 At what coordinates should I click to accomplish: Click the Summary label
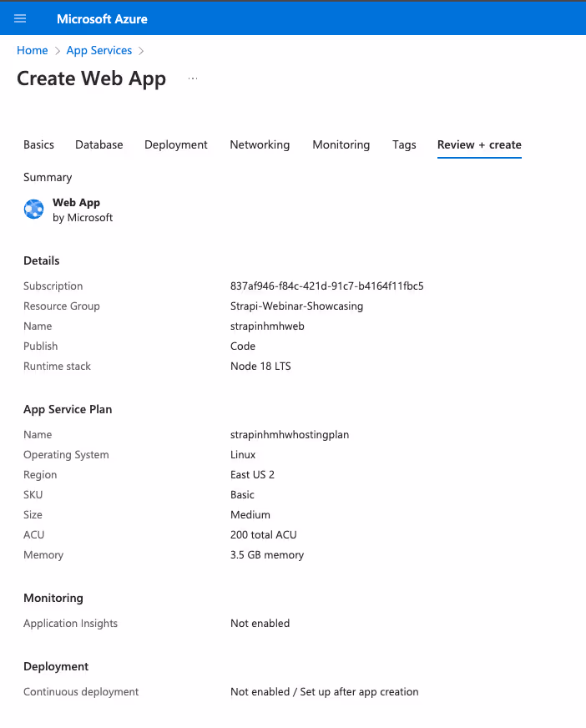pos(48,177)
